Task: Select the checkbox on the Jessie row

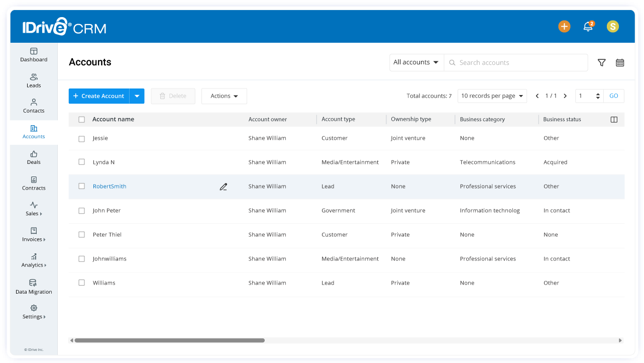Action: (x=81, y=138)
